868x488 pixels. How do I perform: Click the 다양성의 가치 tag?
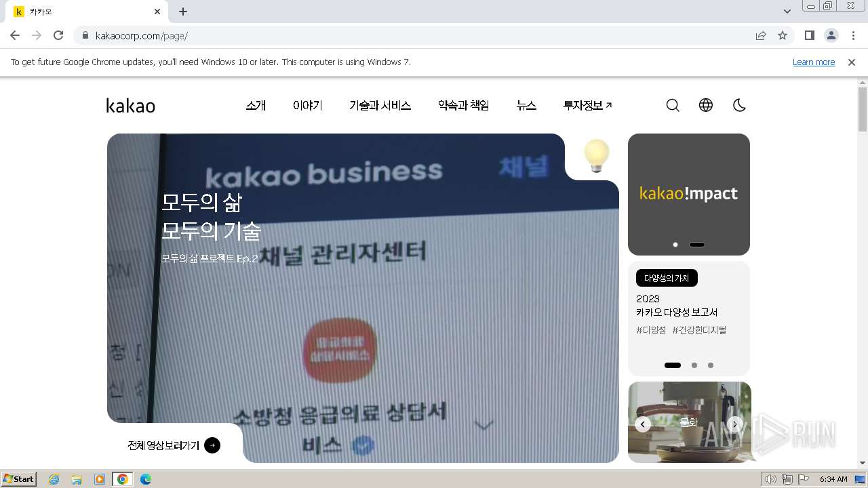(x=667, y=278)
